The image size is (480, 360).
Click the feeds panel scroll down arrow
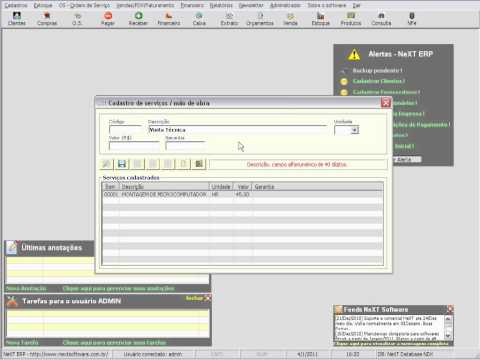click(x=448, y=335)
